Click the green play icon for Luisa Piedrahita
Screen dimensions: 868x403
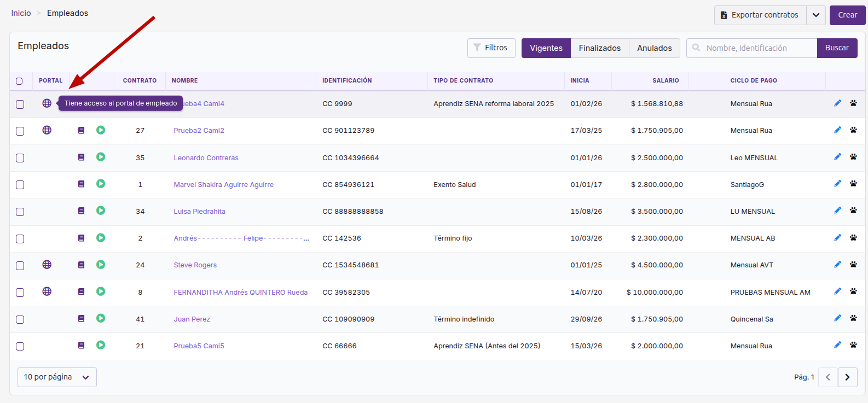pos(101,211)
